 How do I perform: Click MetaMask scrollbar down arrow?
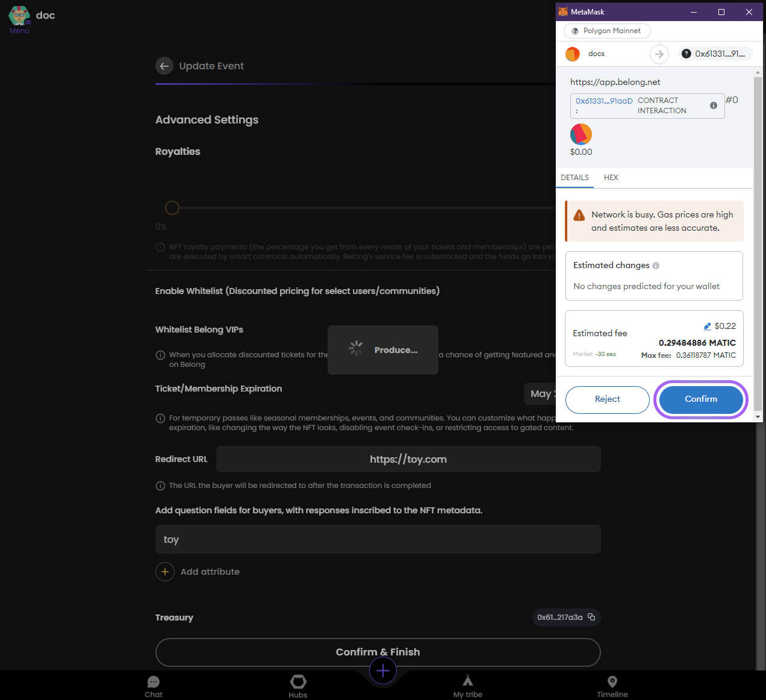point(758,416)
